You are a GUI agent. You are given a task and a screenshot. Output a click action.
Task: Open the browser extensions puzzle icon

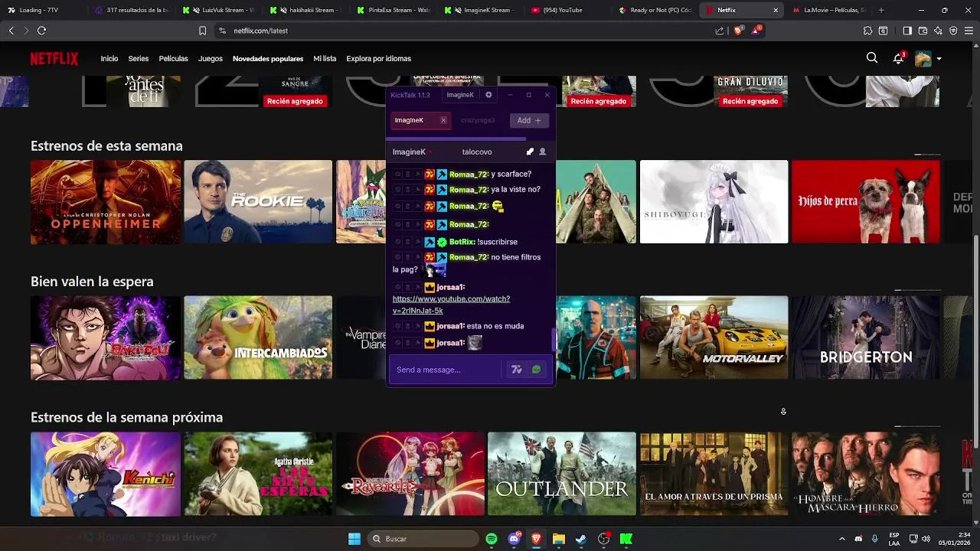point(867,31)
